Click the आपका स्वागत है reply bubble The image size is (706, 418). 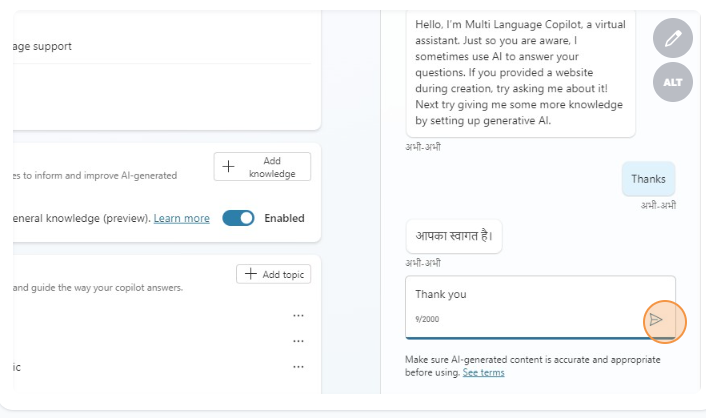pyautogui.click(x=454, y=238)
